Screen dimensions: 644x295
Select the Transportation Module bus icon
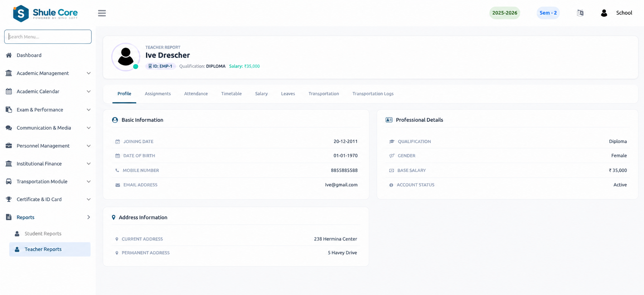tap(9, 182)
